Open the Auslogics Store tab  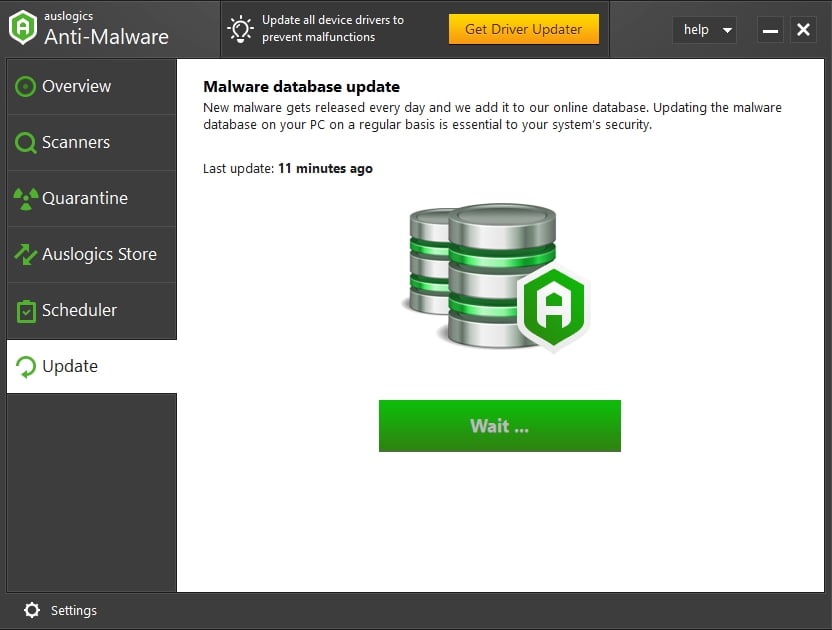[92, 255]
